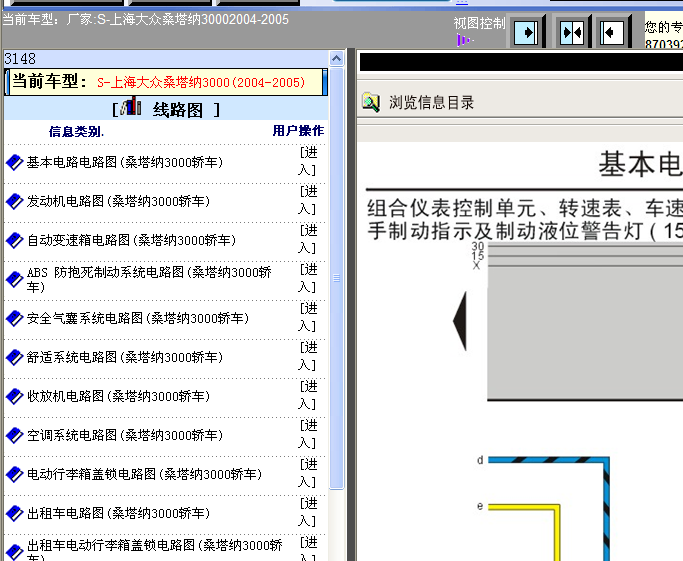
Task: Select 基本电路电路图 (桑塔纳3000轿车) row text
Action: pos(125,162)
